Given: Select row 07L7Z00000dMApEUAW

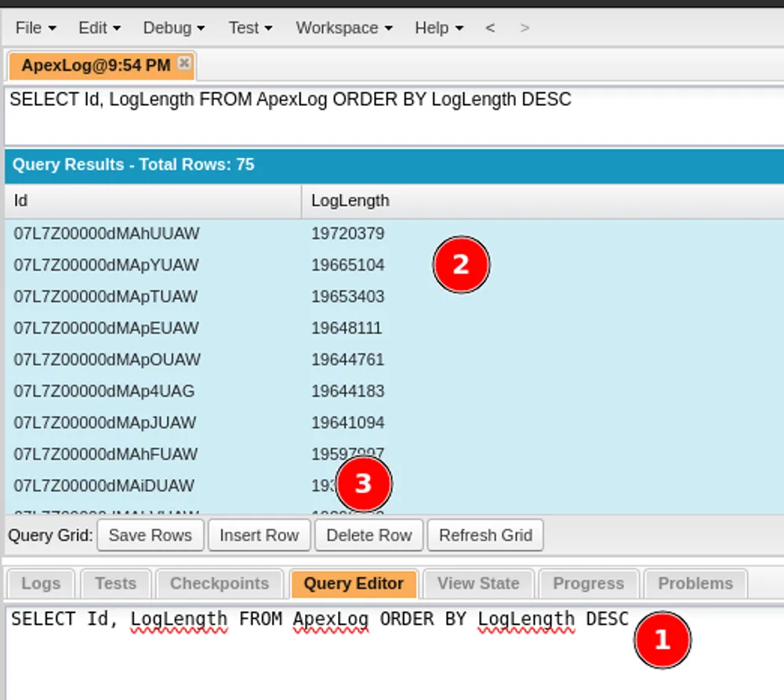Looking at the screenshot, I should point(394,328).
